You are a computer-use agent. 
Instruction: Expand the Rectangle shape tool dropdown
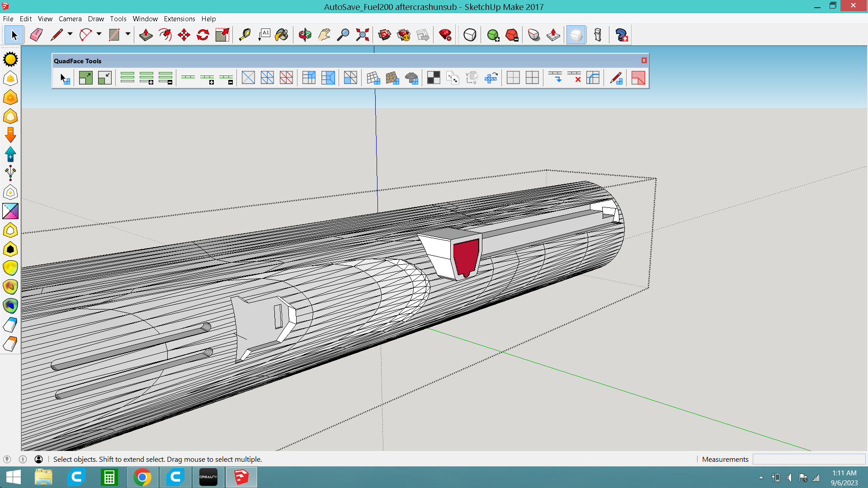pos(128,34)
